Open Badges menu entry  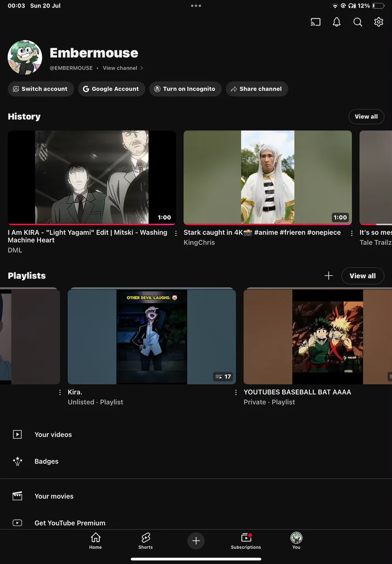point(196,461)
